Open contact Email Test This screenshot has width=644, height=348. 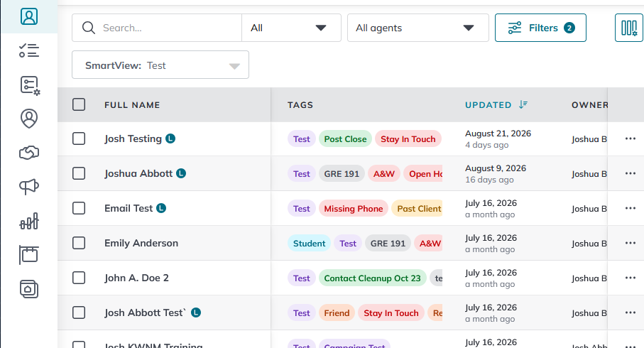click(129, 208)
